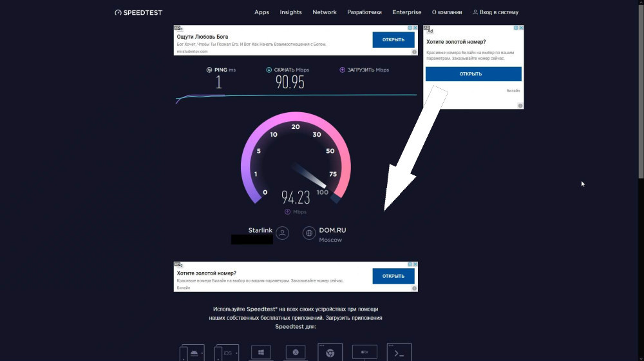Click the mirstudentov.com ad domain text
Screen dimensions: 644x361
pyautogui.click(x=192, y=52)
